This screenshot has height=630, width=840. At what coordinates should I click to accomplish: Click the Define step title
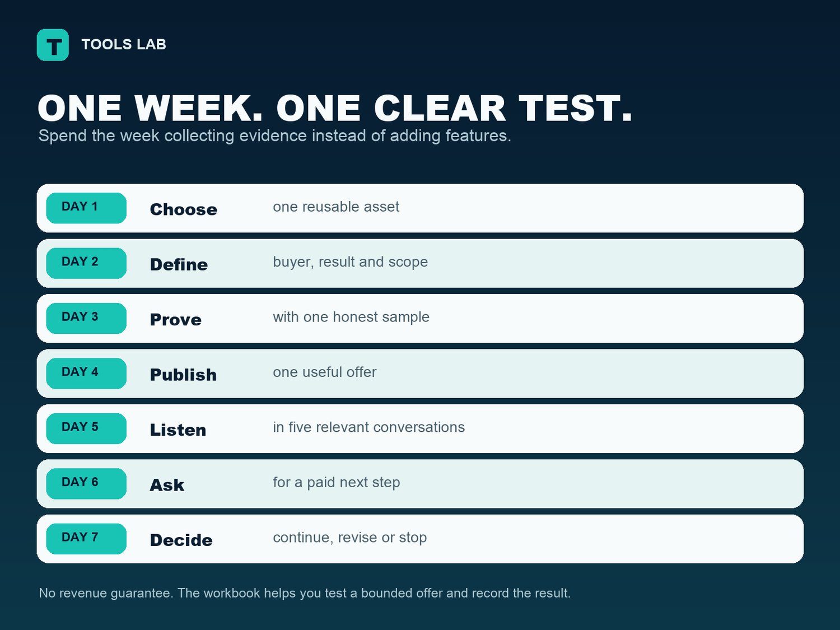coord(179,264)
